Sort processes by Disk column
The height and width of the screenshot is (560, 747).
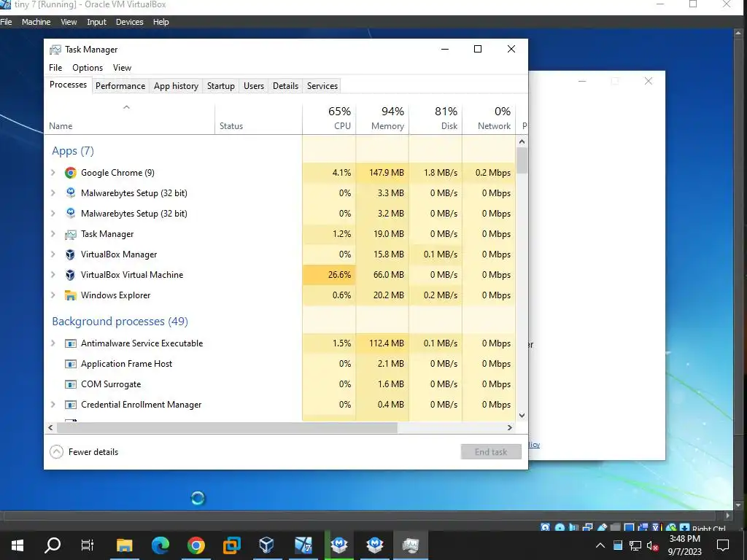[x=436, y=118]
